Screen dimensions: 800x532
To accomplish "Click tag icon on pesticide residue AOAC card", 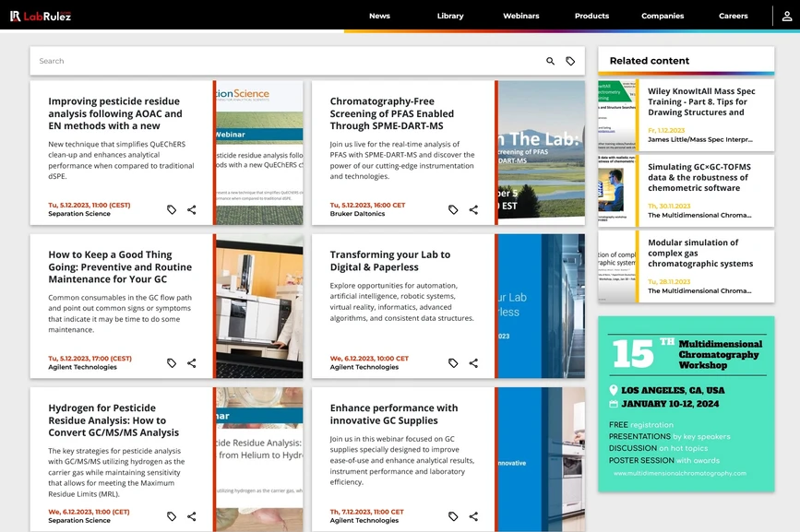I will pyautogui.click(x=172, y=209).
